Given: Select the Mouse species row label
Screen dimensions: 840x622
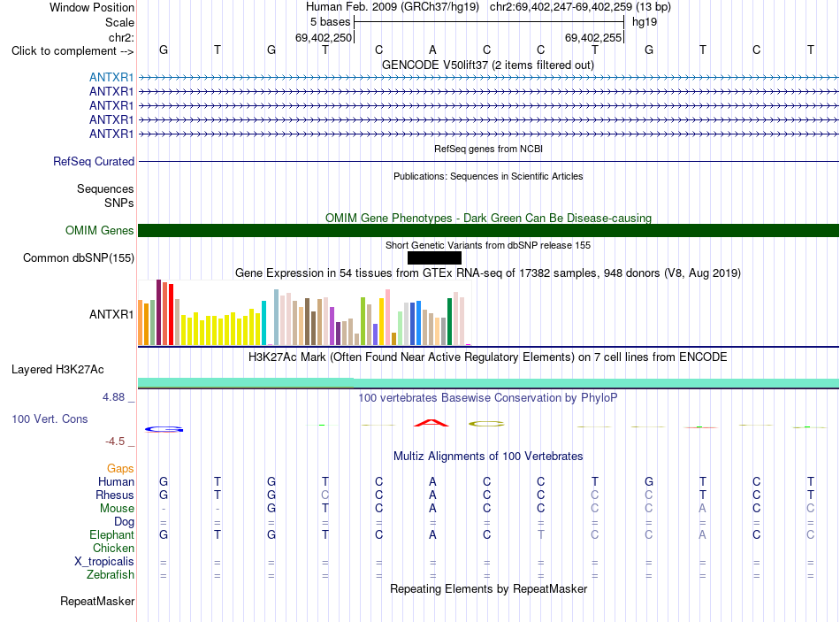Looking at the screenshot, I should [117, 509].
